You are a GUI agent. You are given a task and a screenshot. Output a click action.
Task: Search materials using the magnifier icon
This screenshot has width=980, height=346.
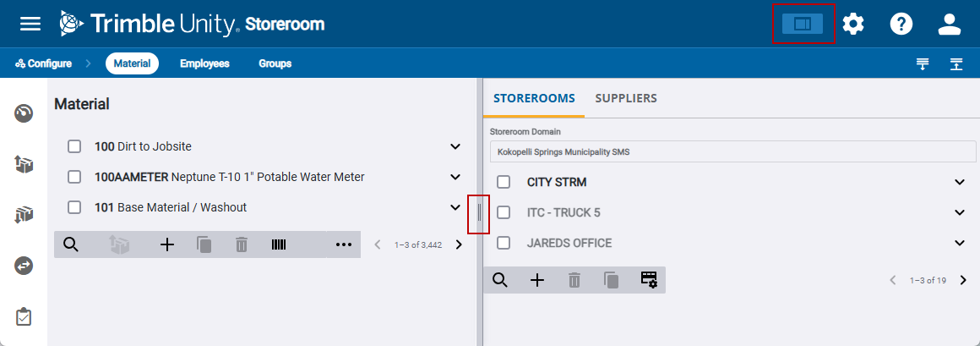point(71,244)
